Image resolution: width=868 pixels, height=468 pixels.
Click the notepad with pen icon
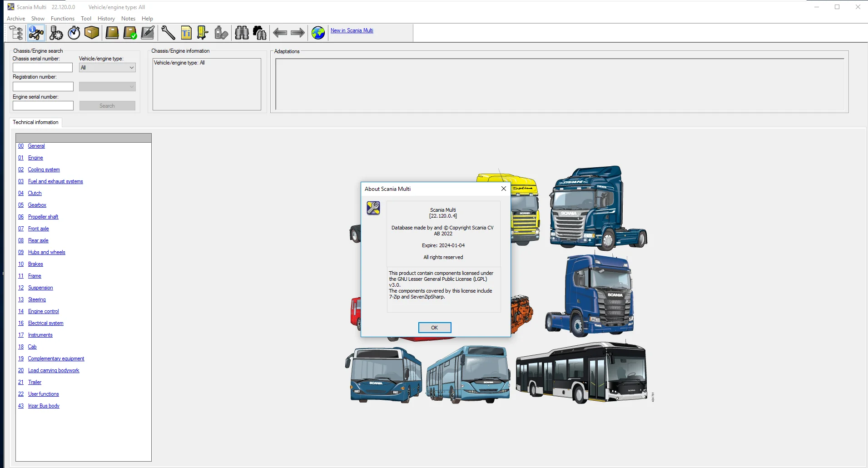pos(148,33)
